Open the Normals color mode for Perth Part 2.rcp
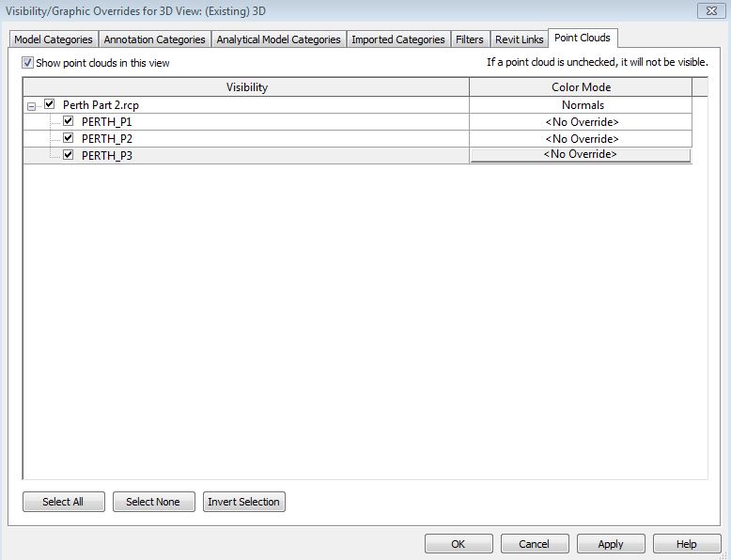 [581, 105]
